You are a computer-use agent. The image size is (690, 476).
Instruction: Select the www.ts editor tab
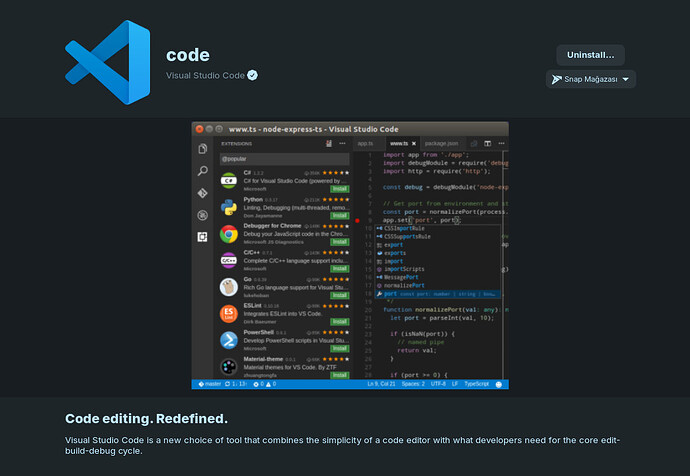(x=399, y=143)
